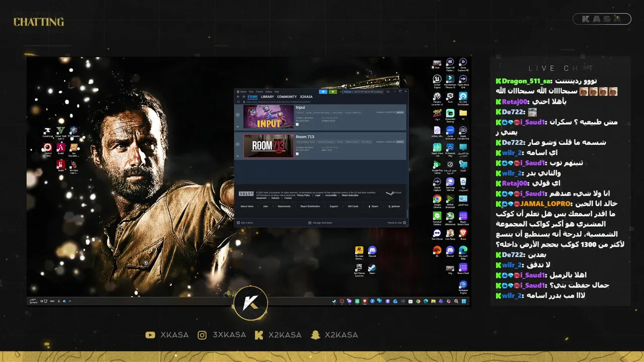Viewport: 644px width, 362px height.
Task: Open the EA app desktop icon
Action: point(437,250)
